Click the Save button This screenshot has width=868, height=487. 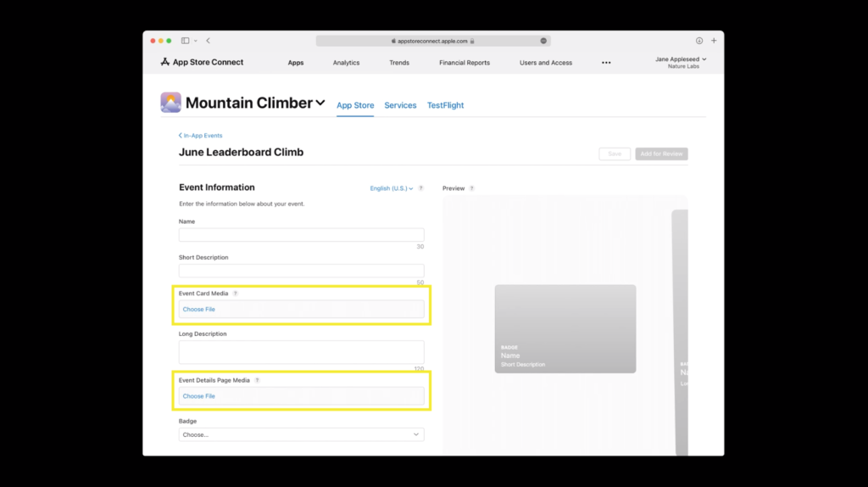coord(615,154)
